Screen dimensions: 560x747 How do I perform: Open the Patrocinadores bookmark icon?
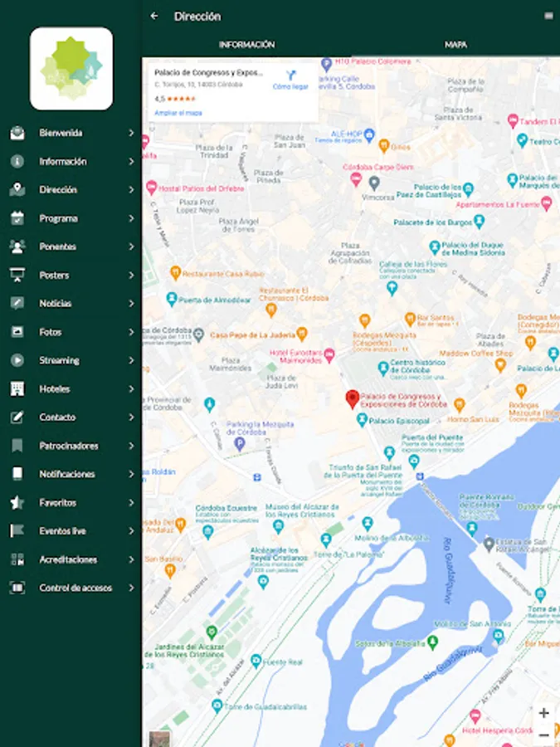click(17, 446)
